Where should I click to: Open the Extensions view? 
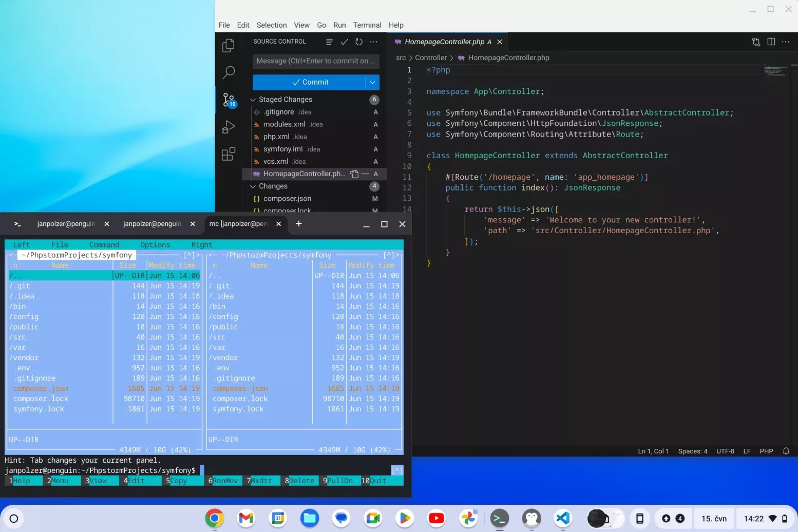pyautogui.click(x=229, y=154)
